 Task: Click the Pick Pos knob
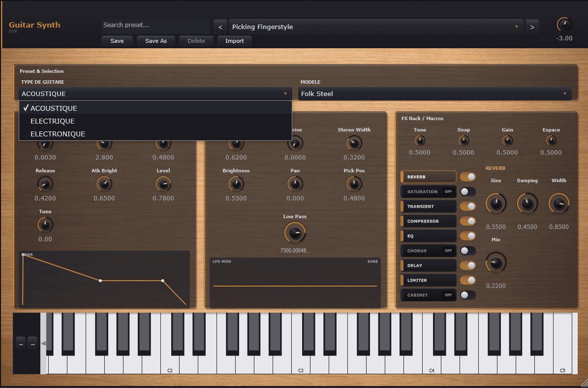354,184
